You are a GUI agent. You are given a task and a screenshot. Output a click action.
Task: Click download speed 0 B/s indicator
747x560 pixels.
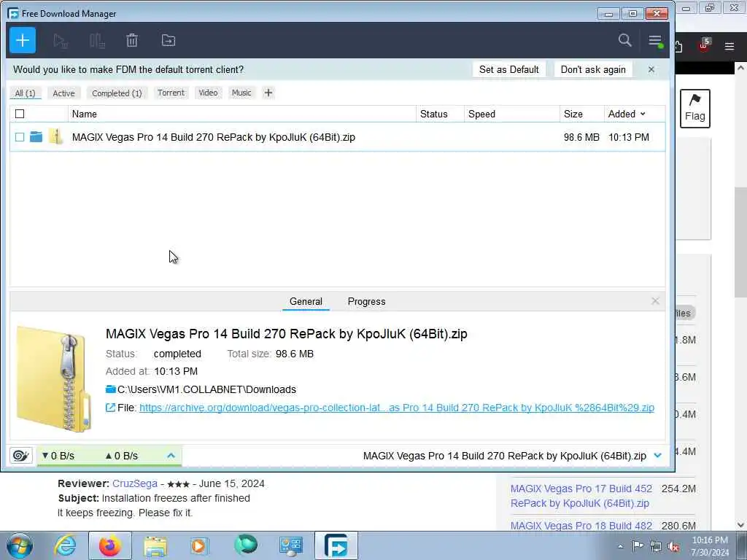58,456
